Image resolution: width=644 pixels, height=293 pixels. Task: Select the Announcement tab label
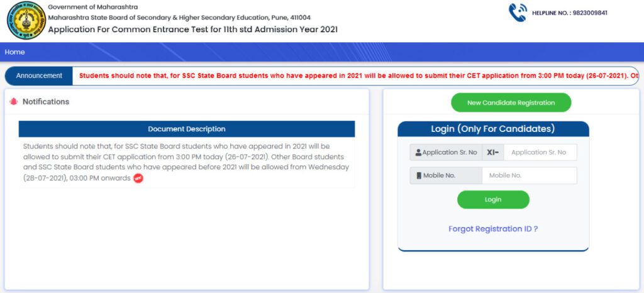(39, 76)
